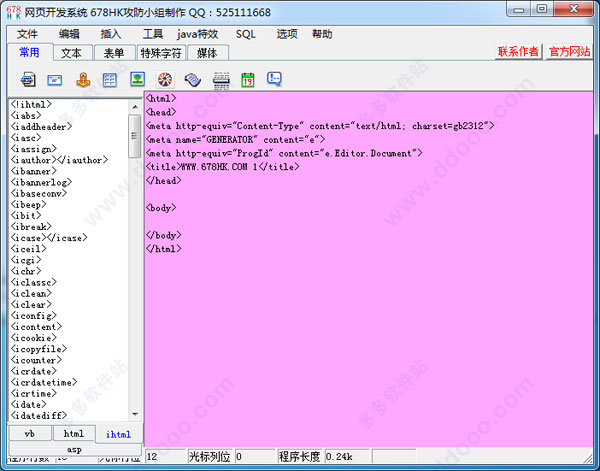Switch to the 媒体 tab
The width and height of the screenshot is (600, 471).
click(x=207, y=53)
